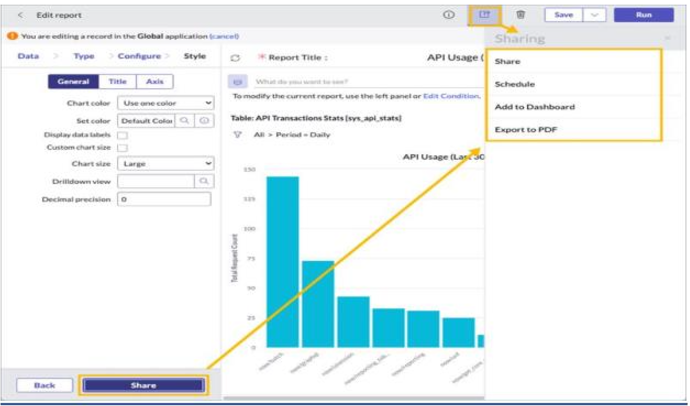
Task: Toggle the Display data labels checkbox
Action: [123, 135]
